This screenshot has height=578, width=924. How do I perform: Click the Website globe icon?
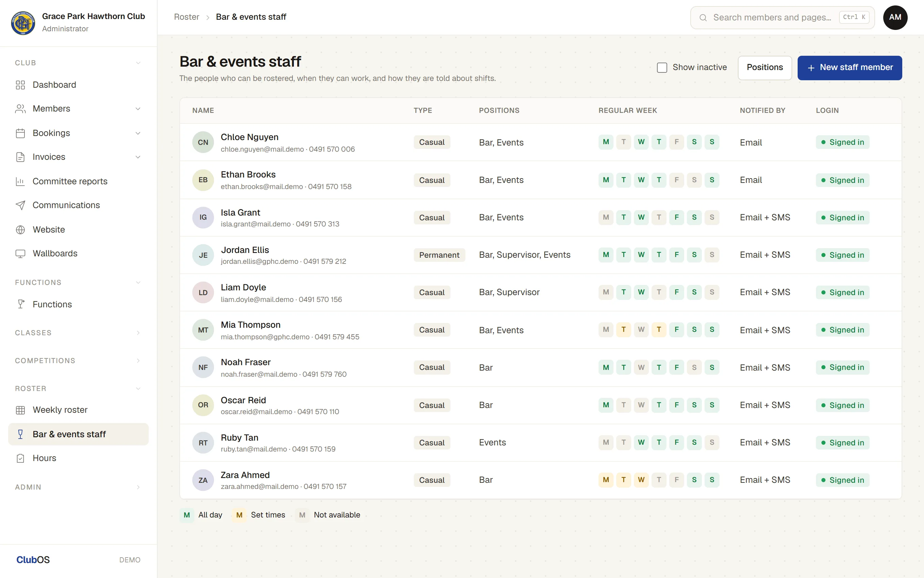[x=20, y=230]
